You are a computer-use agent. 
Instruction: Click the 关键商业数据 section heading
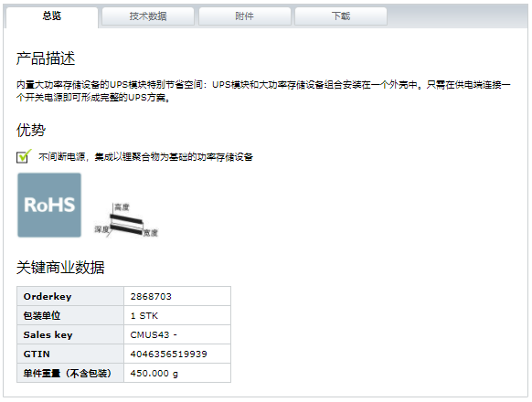point(60,268)
